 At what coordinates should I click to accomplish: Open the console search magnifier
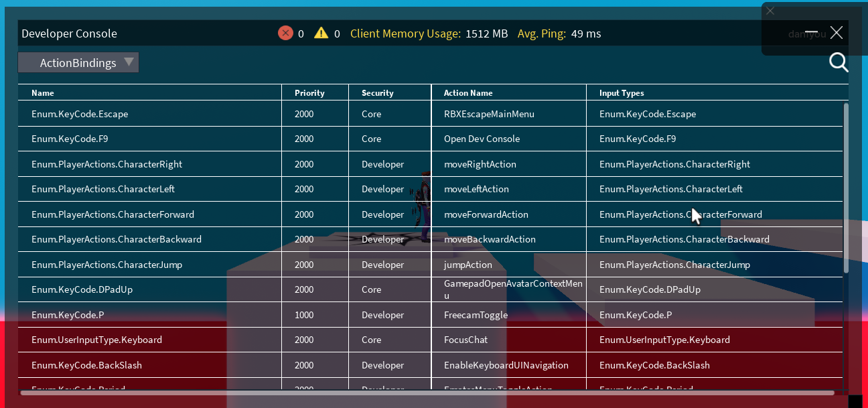[838, 62]
